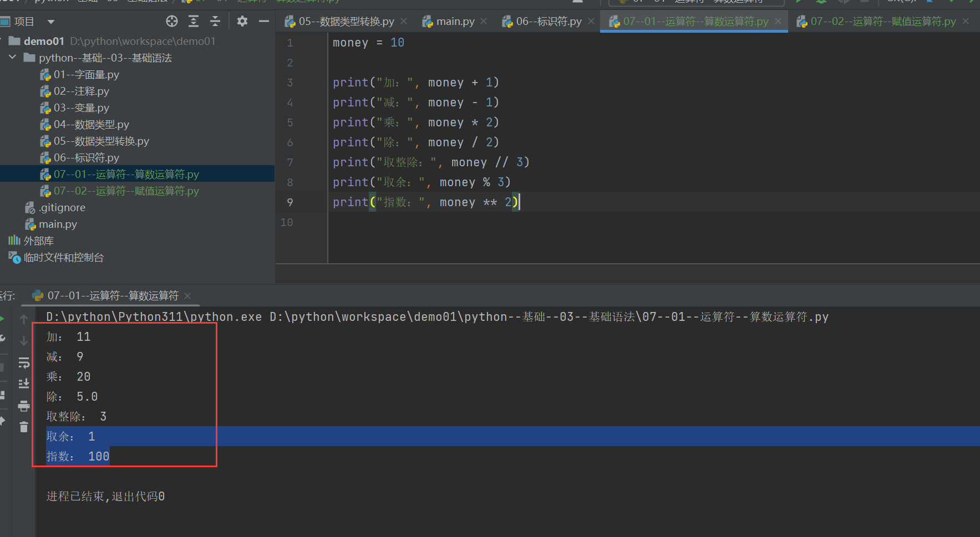Viewport: 980px width, 537px height.
Task: Click code line with money ** 2
Action: [425, 202]
